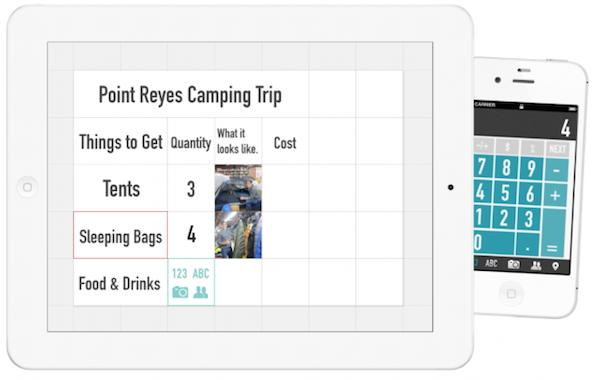Viewport: 600px width, 380px height.
Task: Select the ABC text input in teal cell
Action: [201, 274]
